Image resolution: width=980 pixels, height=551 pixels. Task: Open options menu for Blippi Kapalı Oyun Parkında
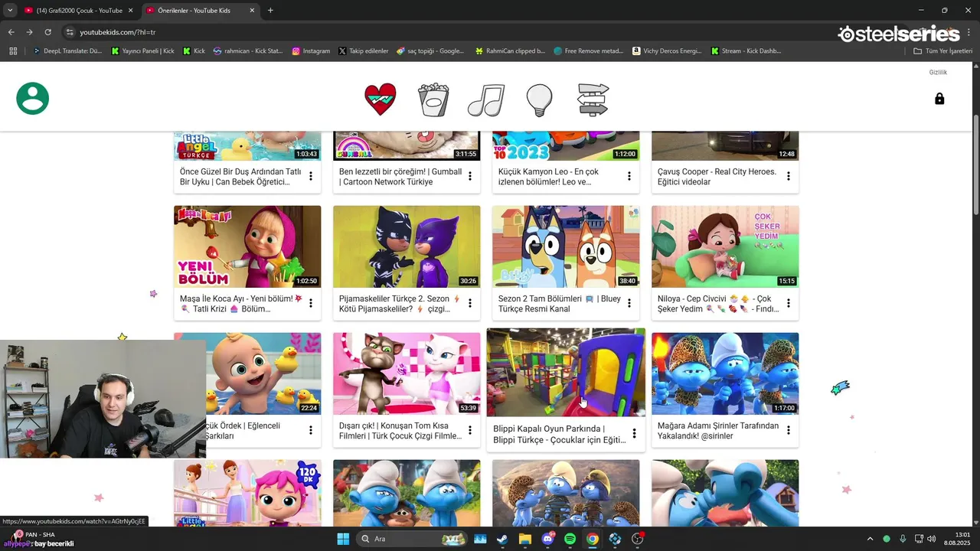coord(634,434)
